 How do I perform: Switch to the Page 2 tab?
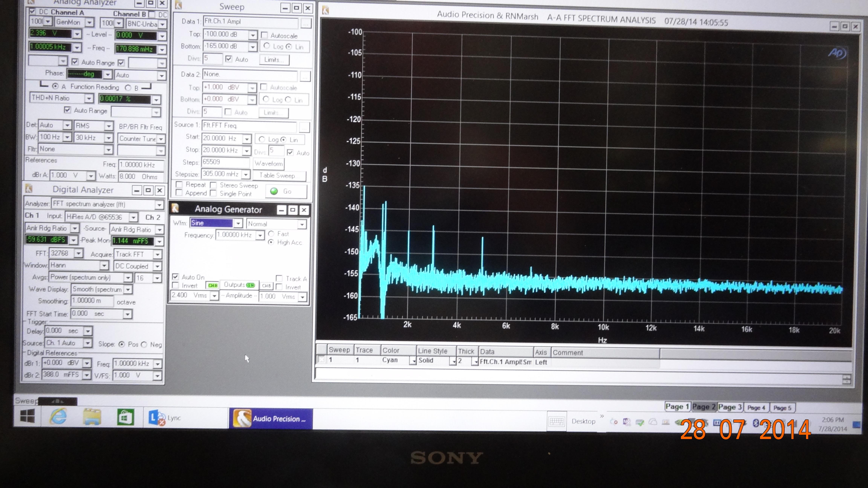[704, 407]
